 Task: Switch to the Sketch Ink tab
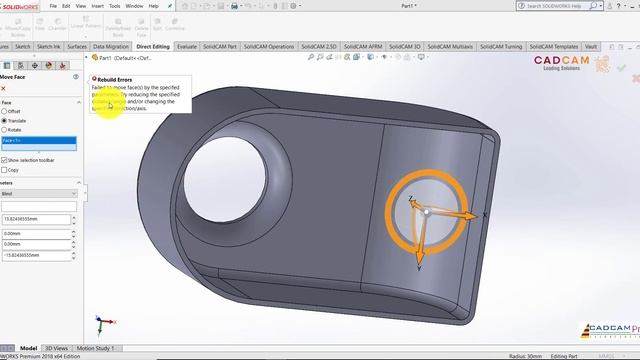tap(48, 47)
